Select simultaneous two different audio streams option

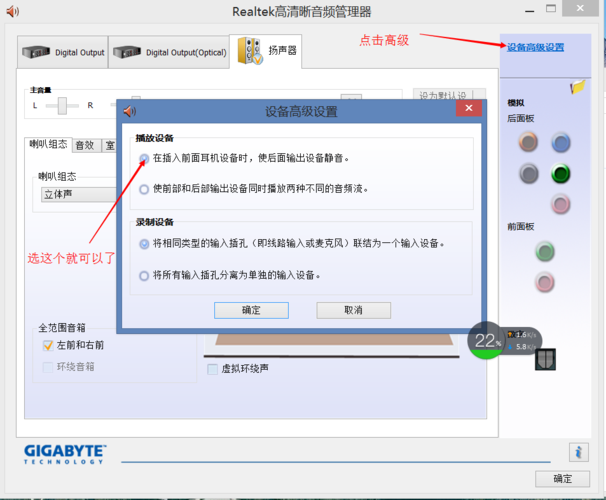[x=144, y=189]
